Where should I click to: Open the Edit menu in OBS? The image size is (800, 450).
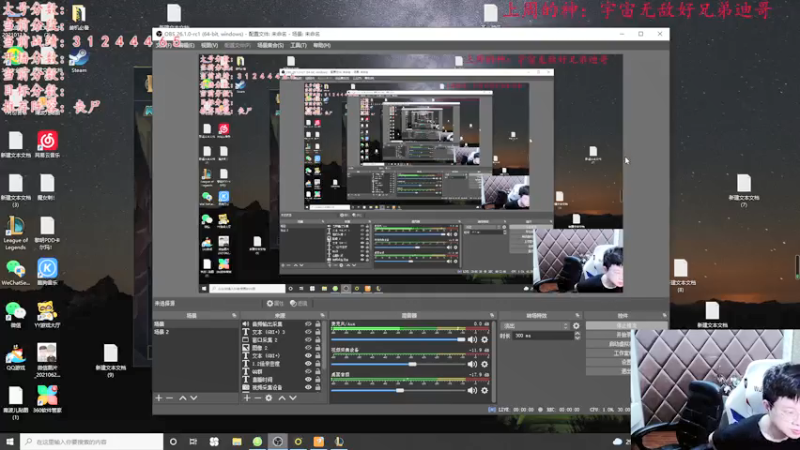click(185, 45)
